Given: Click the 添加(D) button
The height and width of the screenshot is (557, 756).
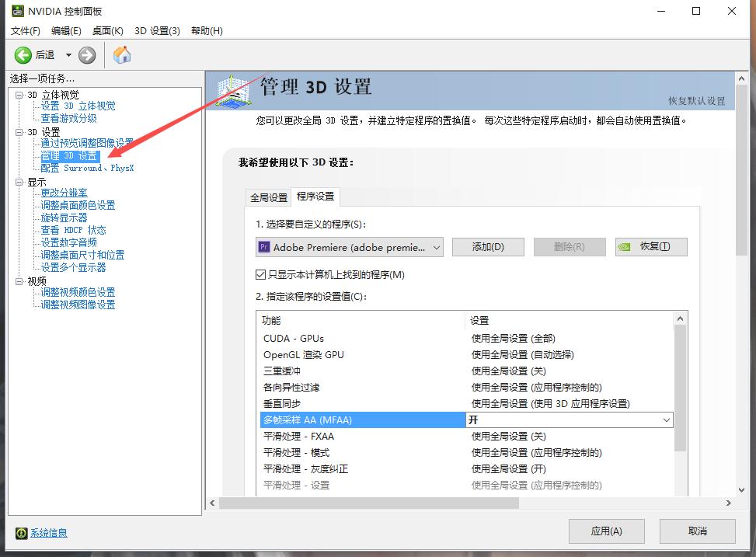Looking at the screenshot, I should click(488, 247).
